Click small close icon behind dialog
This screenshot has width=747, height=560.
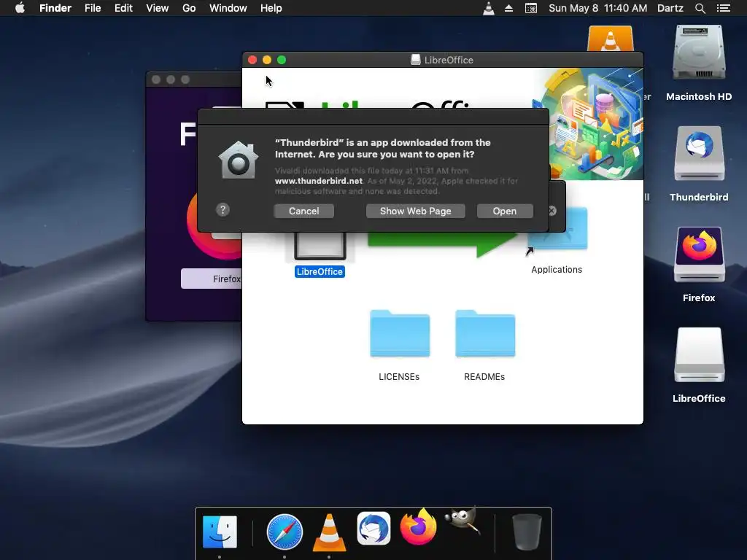click(553, 211)
